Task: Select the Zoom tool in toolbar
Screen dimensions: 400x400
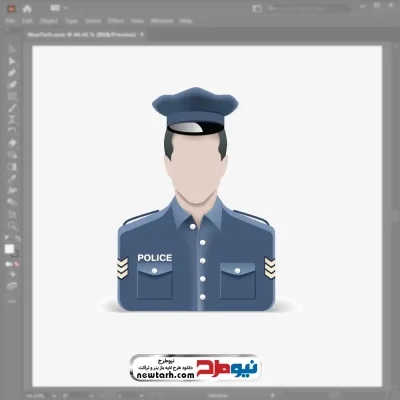Action: 12,226
